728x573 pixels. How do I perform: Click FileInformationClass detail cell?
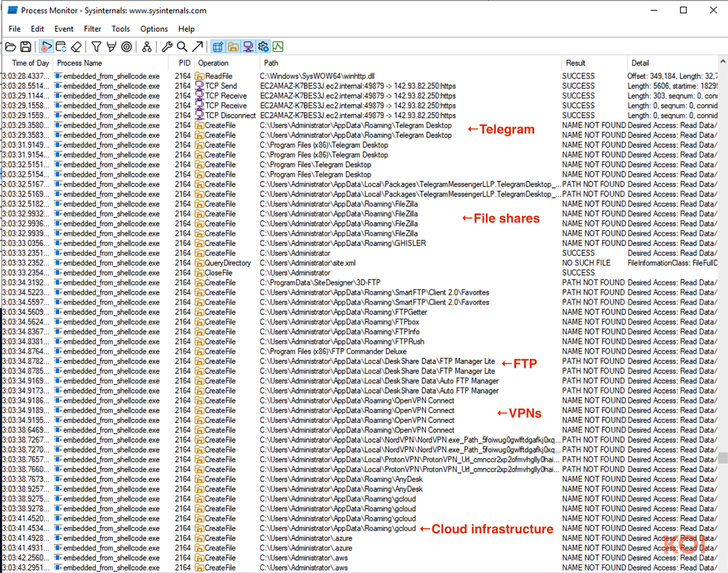pos(672,263)
